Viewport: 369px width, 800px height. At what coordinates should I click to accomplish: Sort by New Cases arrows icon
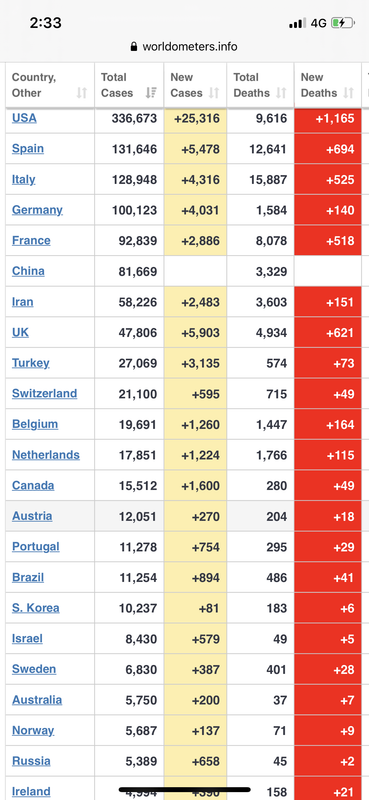coord(214,93)
